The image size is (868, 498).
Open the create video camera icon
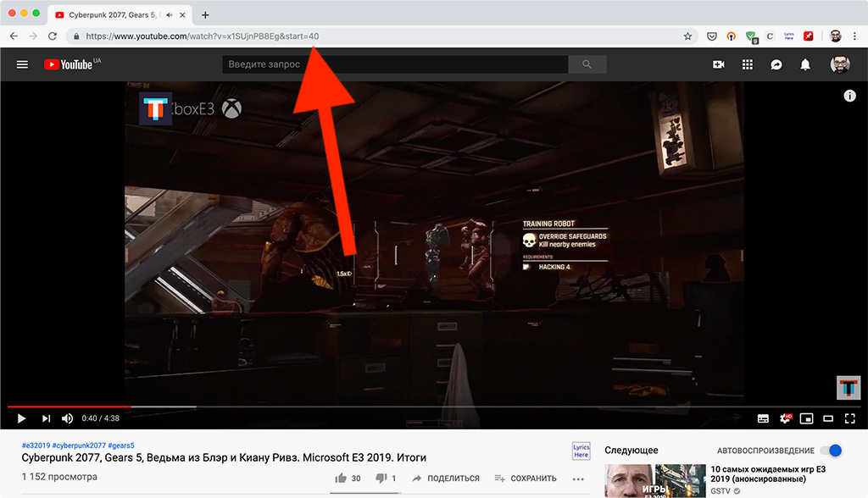click(x=719, y=64)
